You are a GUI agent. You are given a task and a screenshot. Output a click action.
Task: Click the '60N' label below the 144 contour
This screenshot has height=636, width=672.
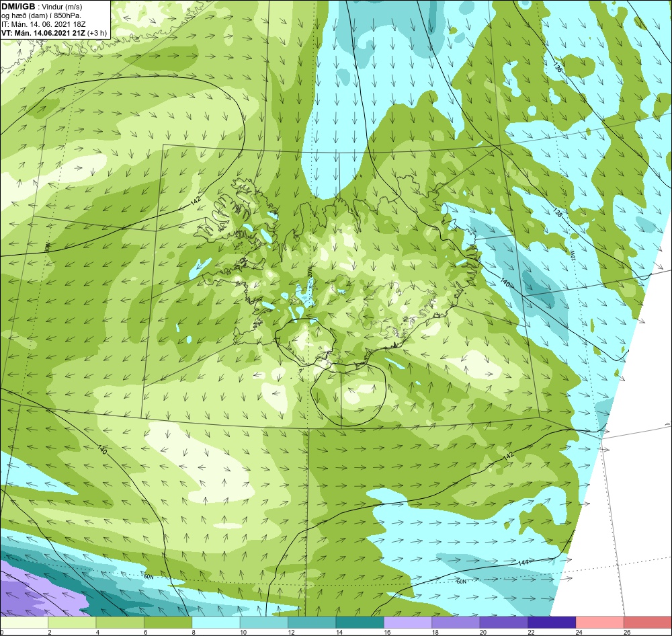coord(461,582)
